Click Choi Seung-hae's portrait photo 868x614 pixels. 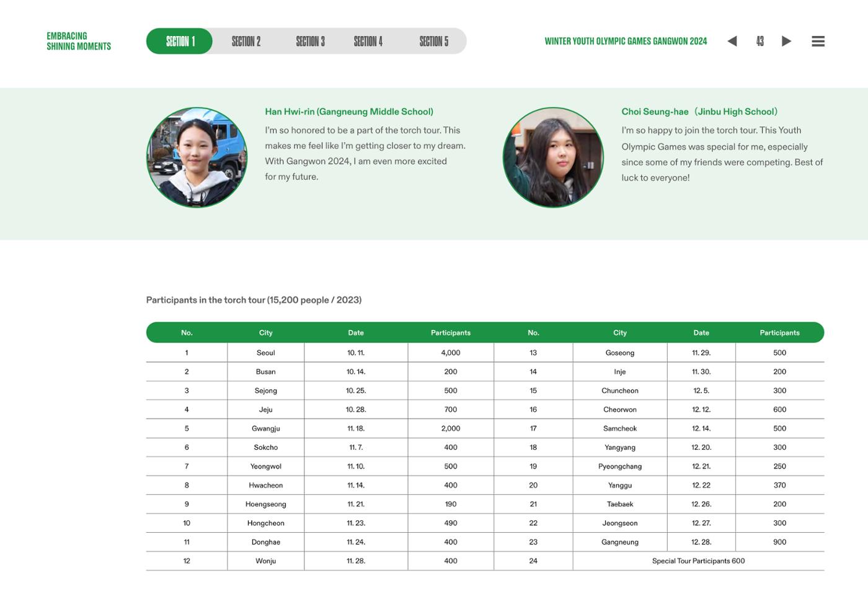coord(553,157)
